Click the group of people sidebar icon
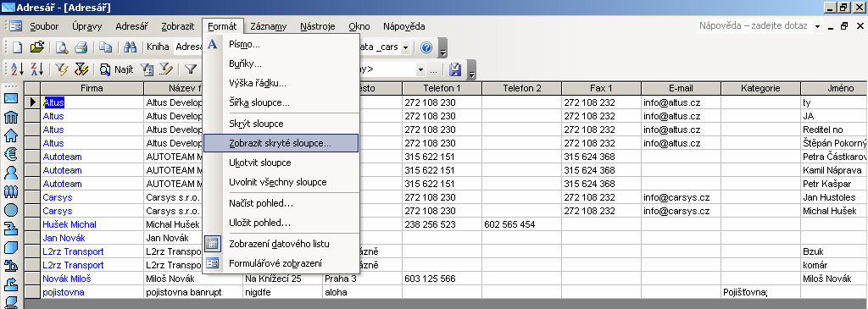 11,192
